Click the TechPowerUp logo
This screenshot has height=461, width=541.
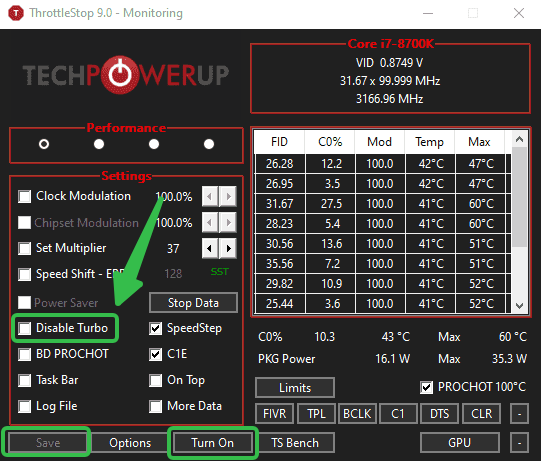(x=126, y=75)
